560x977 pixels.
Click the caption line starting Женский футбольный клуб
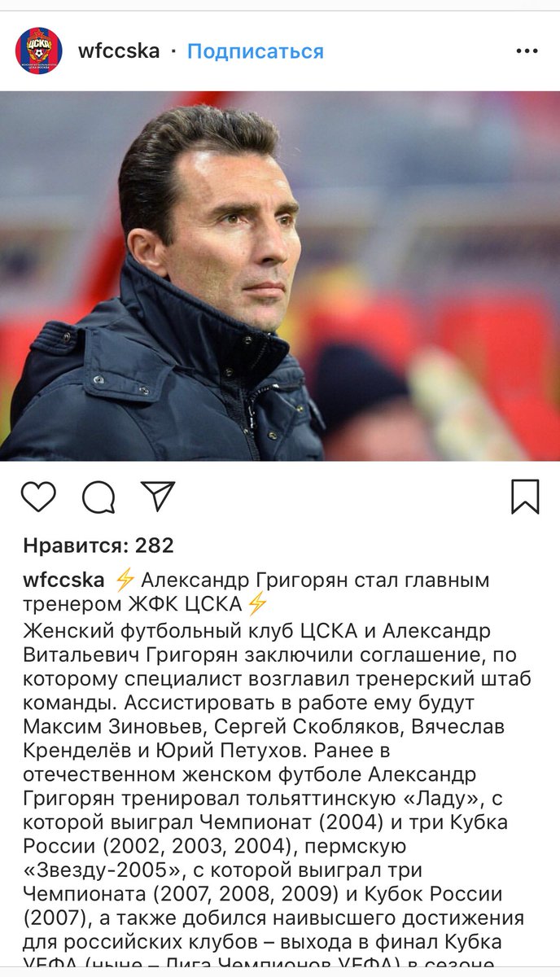269,631
